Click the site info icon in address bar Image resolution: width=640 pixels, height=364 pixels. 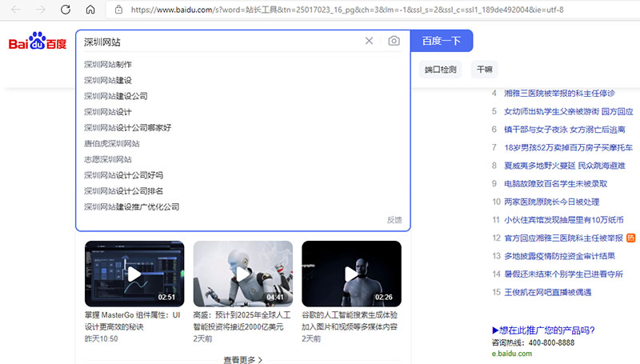click(118, 10)
